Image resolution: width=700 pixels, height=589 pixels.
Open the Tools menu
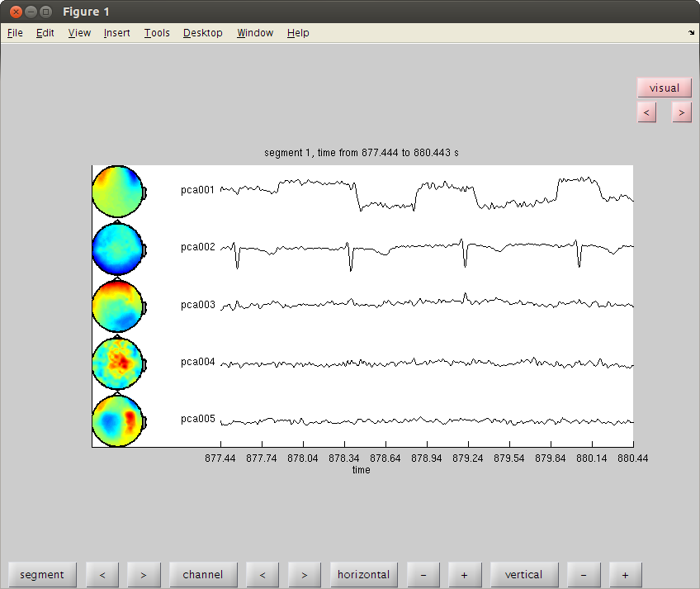tap(157, 33)
